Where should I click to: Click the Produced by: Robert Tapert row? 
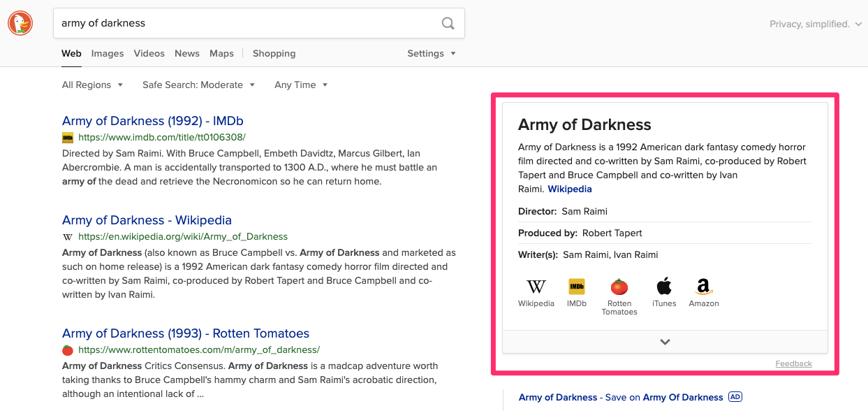665,233
